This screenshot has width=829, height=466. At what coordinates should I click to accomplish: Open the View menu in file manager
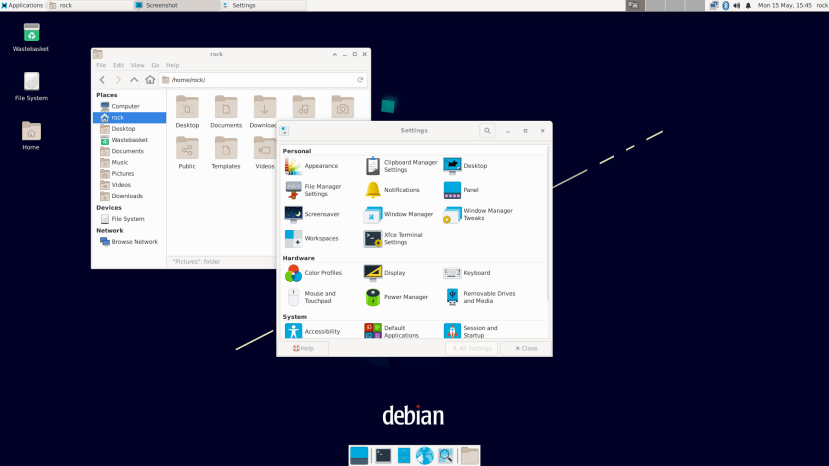137,66
